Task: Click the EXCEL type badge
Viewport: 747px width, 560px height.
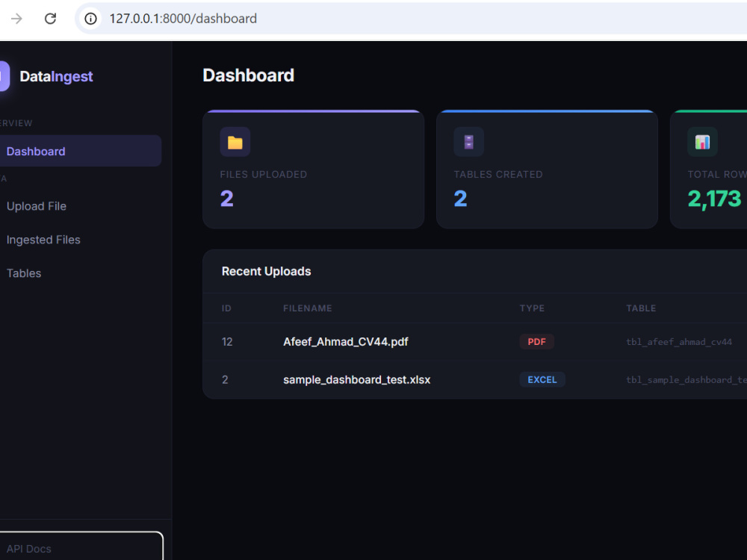Action: click(x=542, y=379)
